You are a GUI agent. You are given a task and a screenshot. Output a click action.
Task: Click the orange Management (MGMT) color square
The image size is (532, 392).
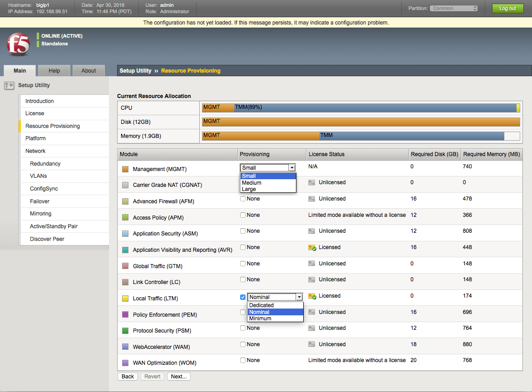(x=125, y=169)
